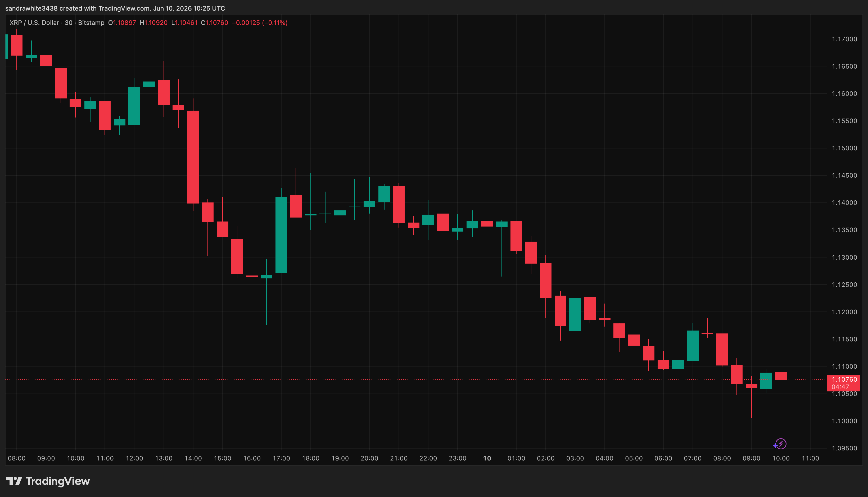
Task: Select the 1.17000 price axis label
Action: tap(844, 39)
